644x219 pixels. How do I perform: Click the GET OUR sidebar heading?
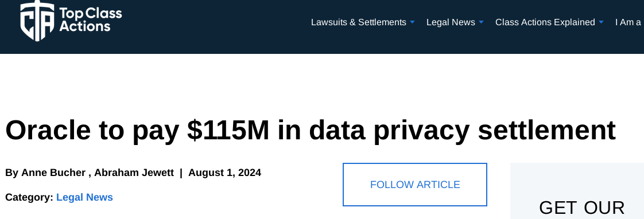pyautogui.click(x=581, y=208)
